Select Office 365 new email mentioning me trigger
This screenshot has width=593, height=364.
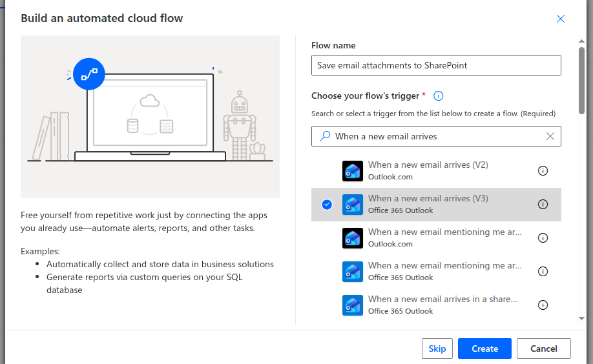point(444,266)
